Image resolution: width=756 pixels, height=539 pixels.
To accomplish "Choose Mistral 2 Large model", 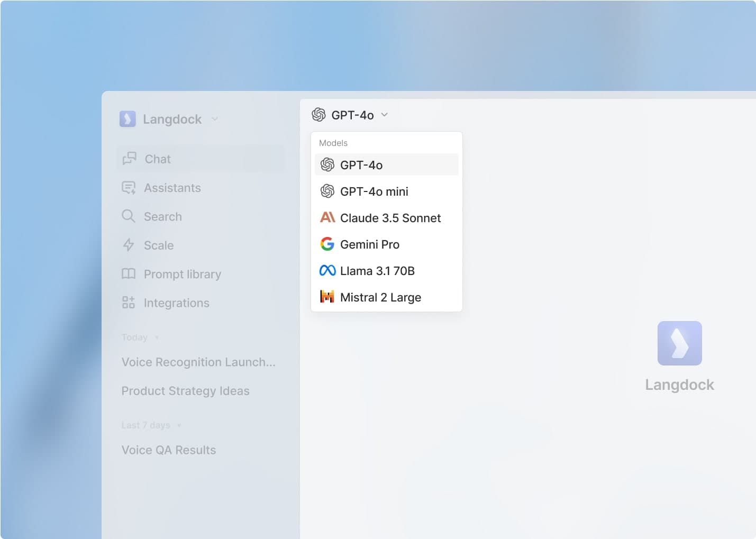I will (x=380, y=297).
